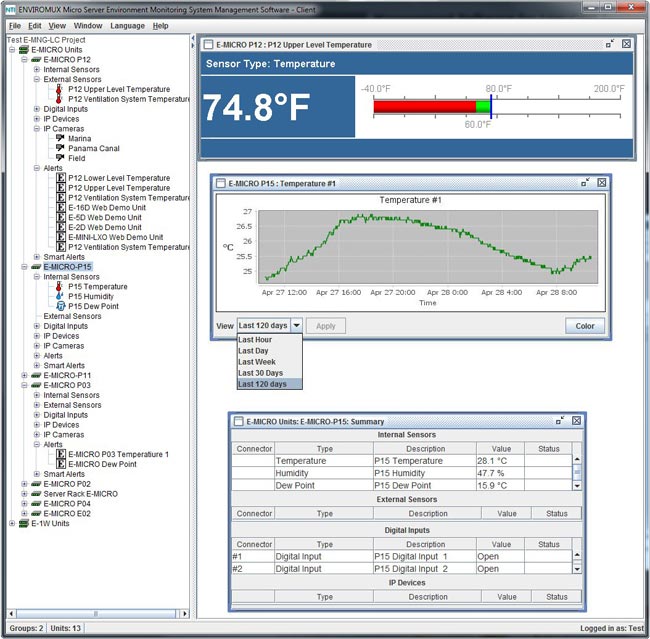Click alert icon of E-16D Web Demo Unit
This screenshot has height=639, width=650.
pos(61,207)
